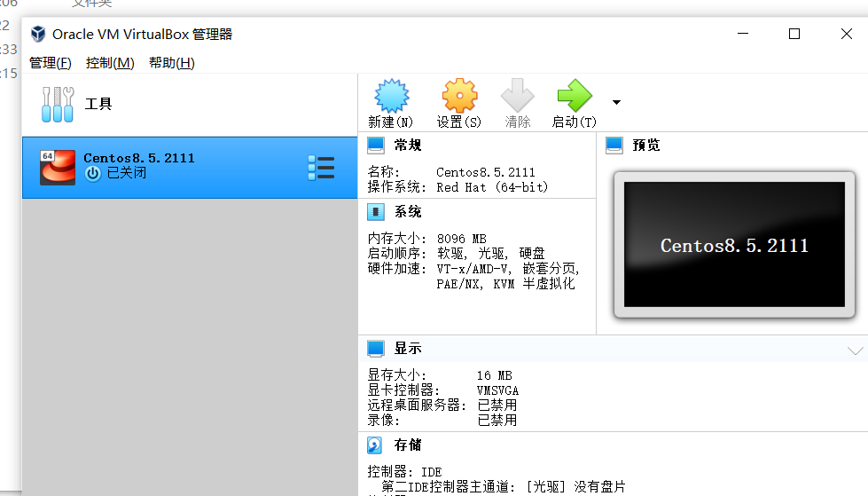Click 已禁用 beside 录像

coord(497,420)
